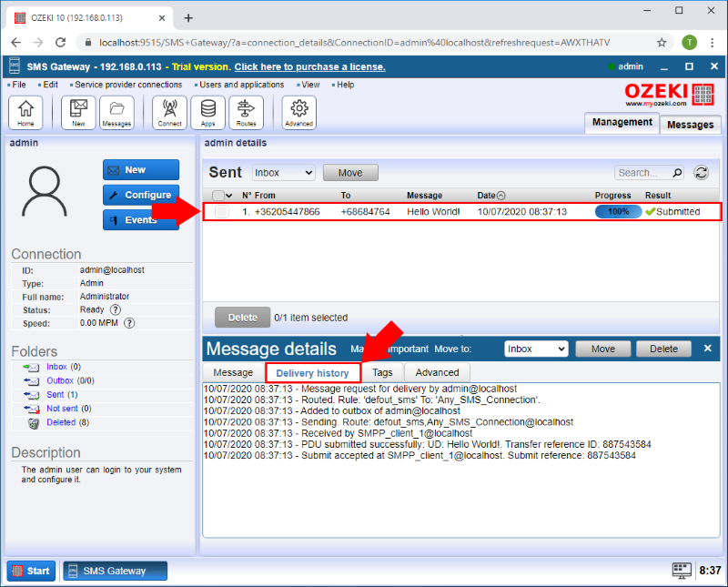The height and width of the screenshot is (587, 728).
Task: Open the Not sent folder link
Action: coord(62,409)
